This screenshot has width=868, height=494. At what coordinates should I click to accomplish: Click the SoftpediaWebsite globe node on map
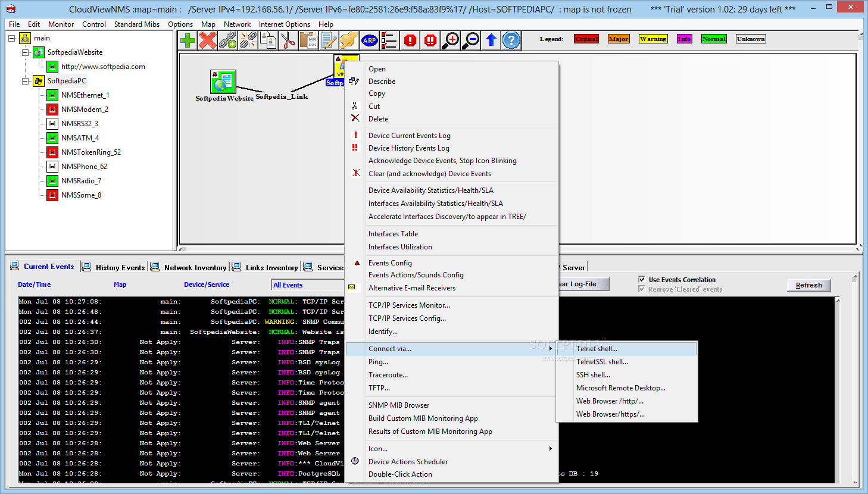[x=223, y=82]
